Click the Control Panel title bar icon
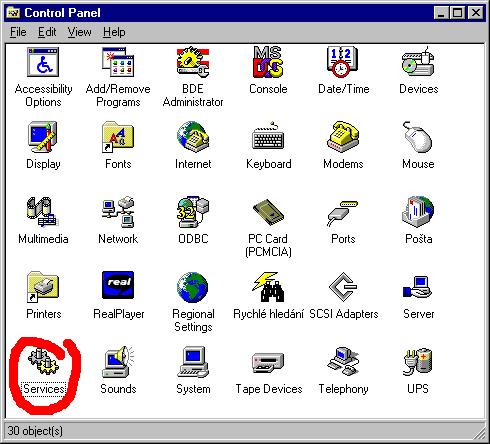The width and height of the screenshot is (490, 444). click(x=13, y=13)
